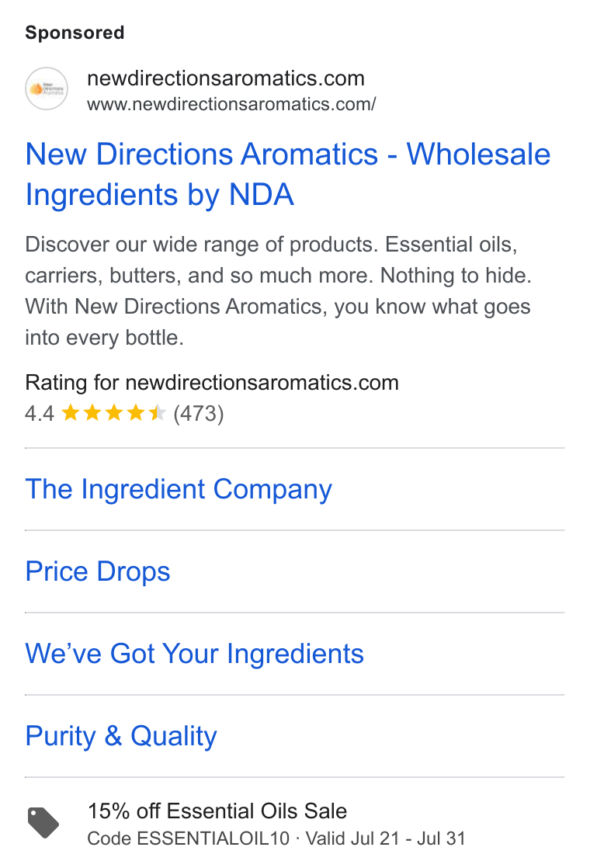Viewport: 590px width, 868px height.
Task: Click the 15% off Essential Oils Sale offer
Action: point(217,811)
